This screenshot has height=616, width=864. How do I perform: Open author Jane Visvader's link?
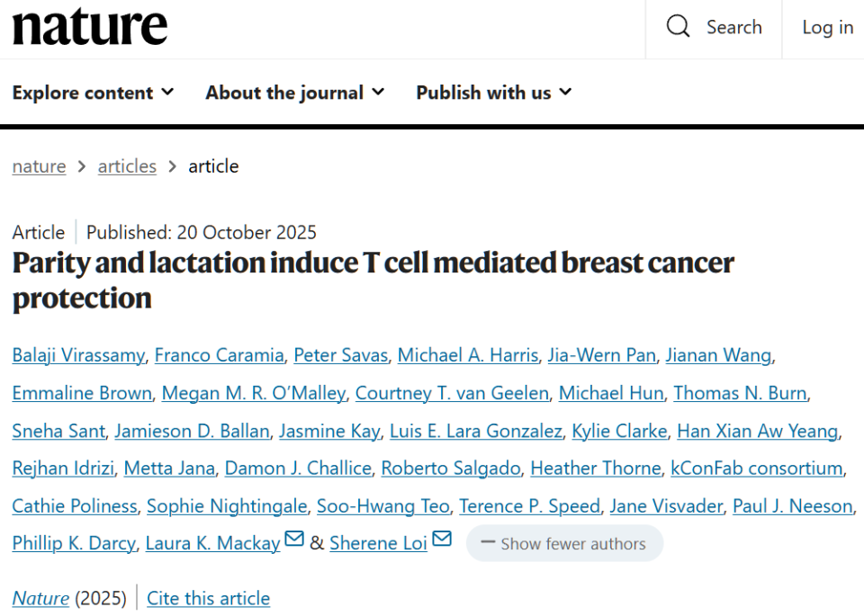pyautogui.click(x=666, y=506)
